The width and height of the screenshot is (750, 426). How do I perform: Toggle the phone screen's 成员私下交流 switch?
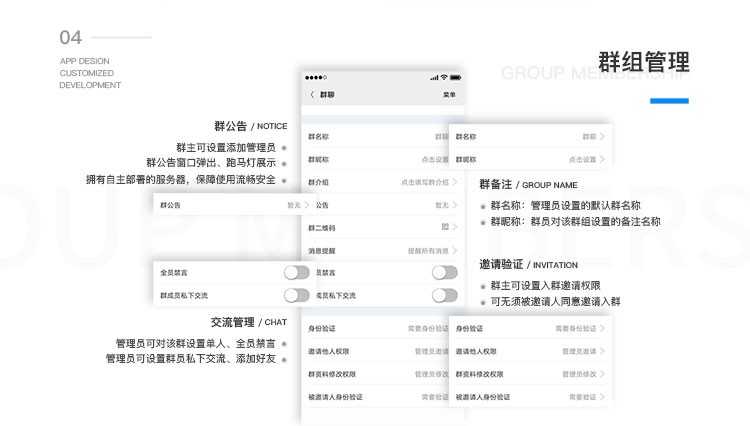coord(445,295)
